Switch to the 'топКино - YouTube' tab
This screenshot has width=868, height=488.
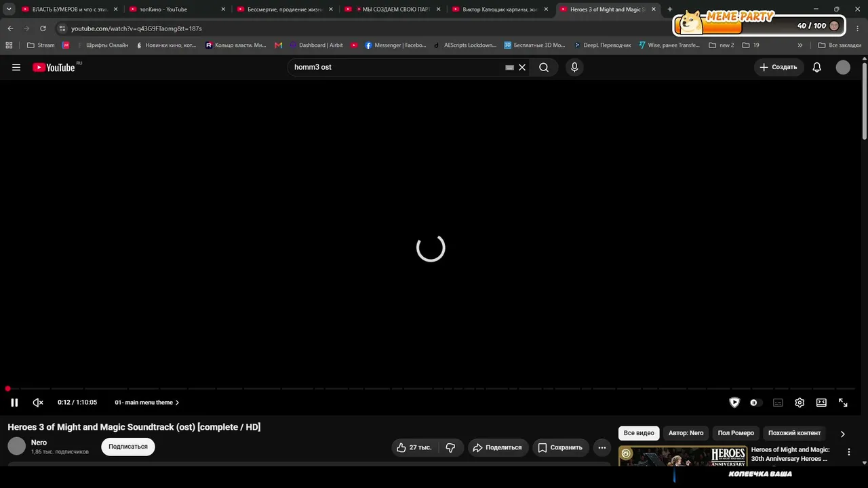pos(177,9)
